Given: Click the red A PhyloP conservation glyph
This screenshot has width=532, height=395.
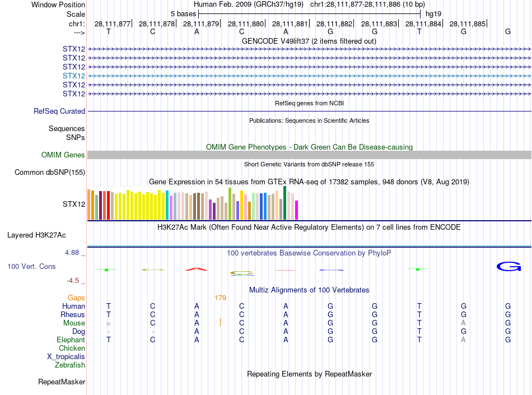Looking at the screenshot, I should coord(197,269).
